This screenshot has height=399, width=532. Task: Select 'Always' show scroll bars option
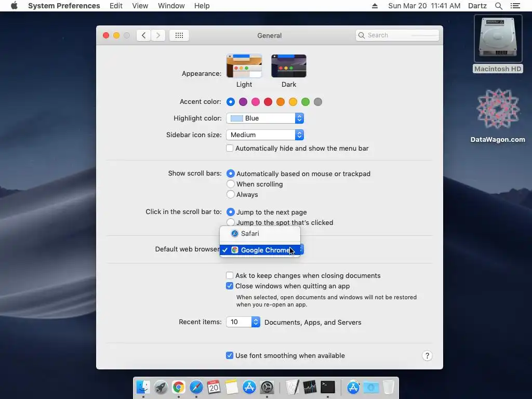230,194
